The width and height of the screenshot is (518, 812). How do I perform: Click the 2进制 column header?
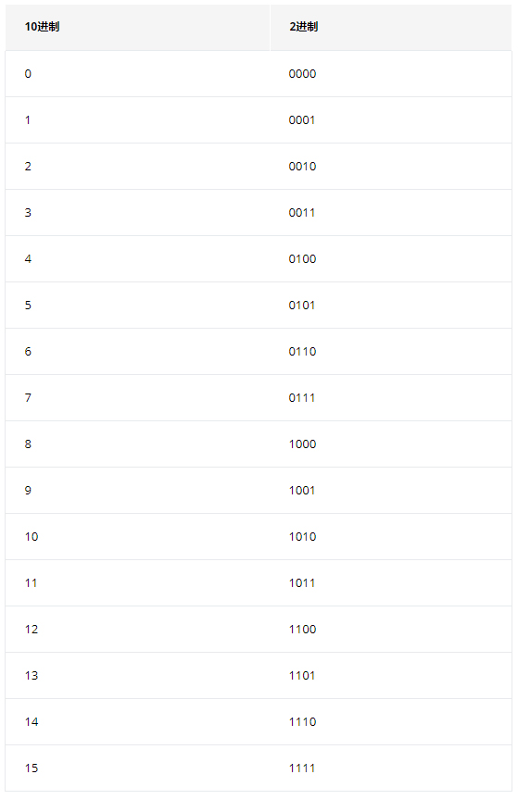point(391,28)
